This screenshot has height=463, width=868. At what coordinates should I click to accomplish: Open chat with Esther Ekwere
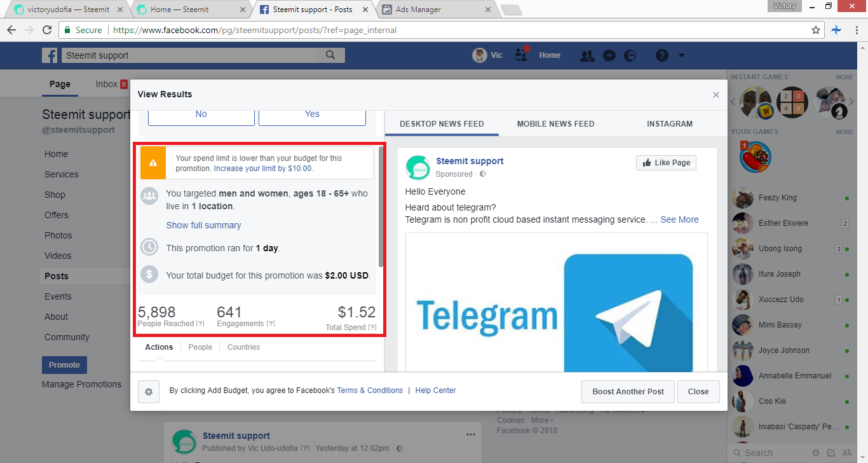[792, 223]
